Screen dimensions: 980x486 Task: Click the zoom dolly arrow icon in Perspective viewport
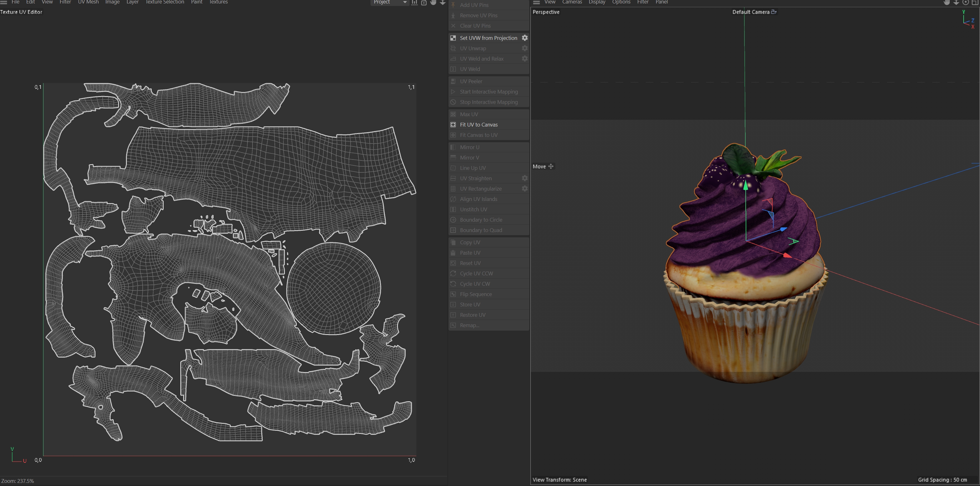click(x=956, y=2)
